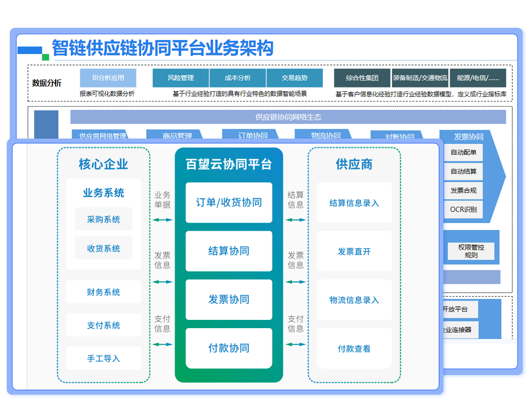532x408 pixels.
Task: Click the 交易趋势 box
Action: [295, 78]
